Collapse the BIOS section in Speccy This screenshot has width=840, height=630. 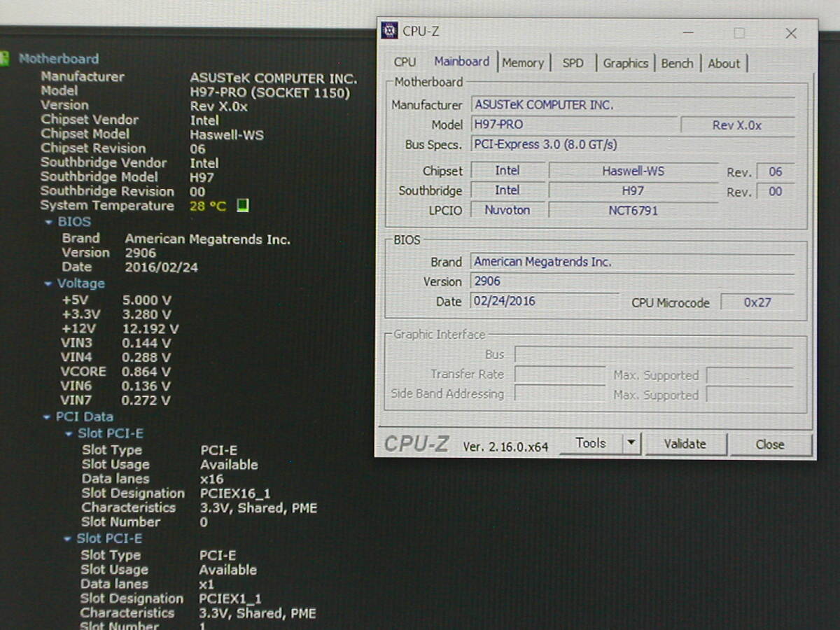[x=48, y=222]
